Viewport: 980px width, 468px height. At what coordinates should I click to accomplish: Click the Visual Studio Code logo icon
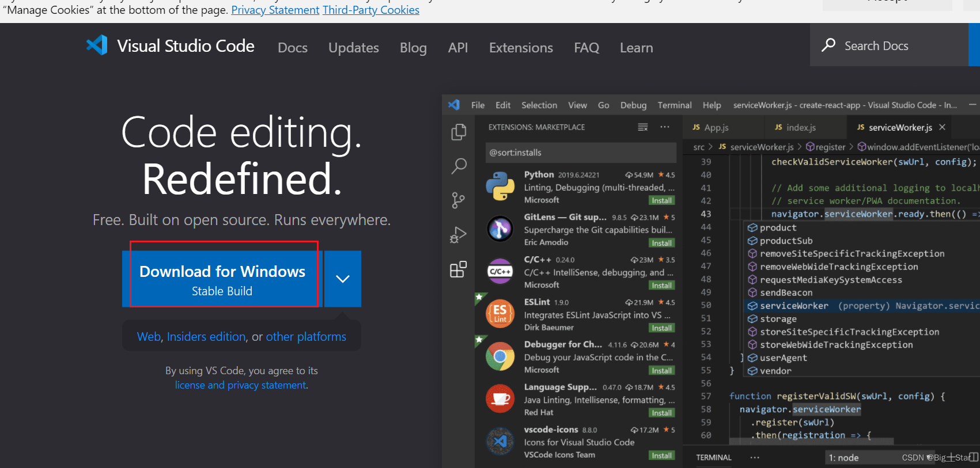click(97, 45)
